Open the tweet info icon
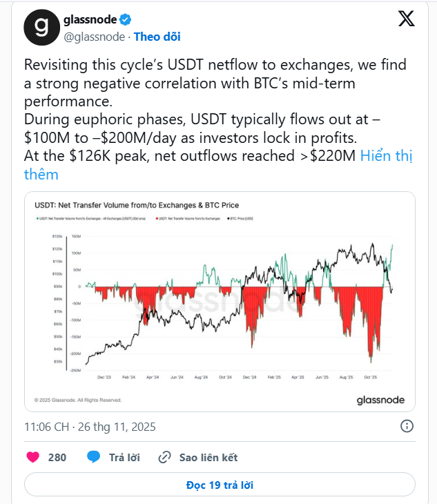Screen dimensions: 437x504 407,425
